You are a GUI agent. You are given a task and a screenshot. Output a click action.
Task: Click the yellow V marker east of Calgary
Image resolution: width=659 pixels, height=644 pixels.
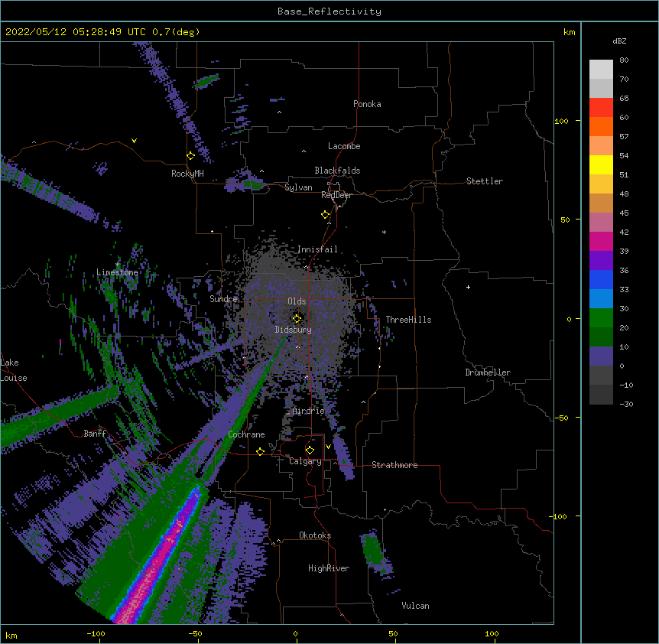coord(328,447)
